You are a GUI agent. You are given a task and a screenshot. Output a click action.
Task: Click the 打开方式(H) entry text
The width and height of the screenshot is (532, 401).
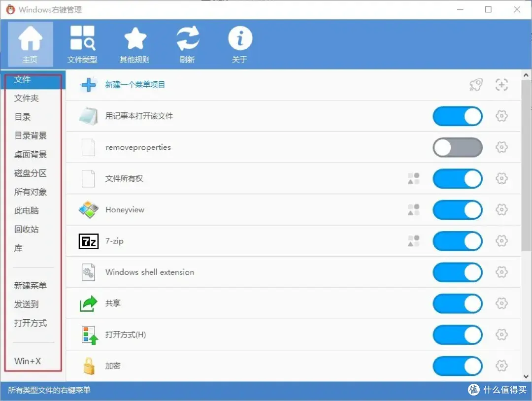(126, 334)
